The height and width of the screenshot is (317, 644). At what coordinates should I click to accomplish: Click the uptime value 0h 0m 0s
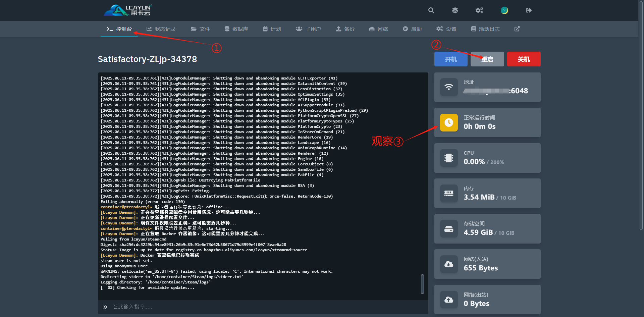(x=480, y=126)
